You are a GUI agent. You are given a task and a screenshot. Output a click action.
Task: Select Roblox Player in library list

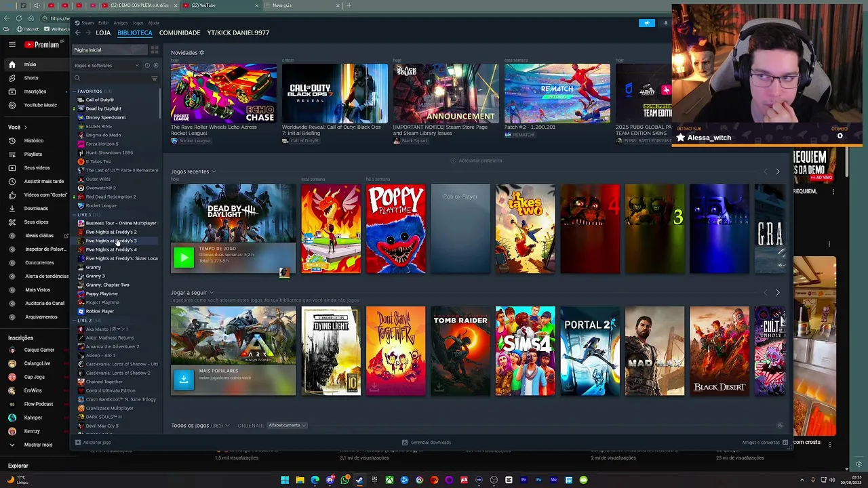pos(100,311)
